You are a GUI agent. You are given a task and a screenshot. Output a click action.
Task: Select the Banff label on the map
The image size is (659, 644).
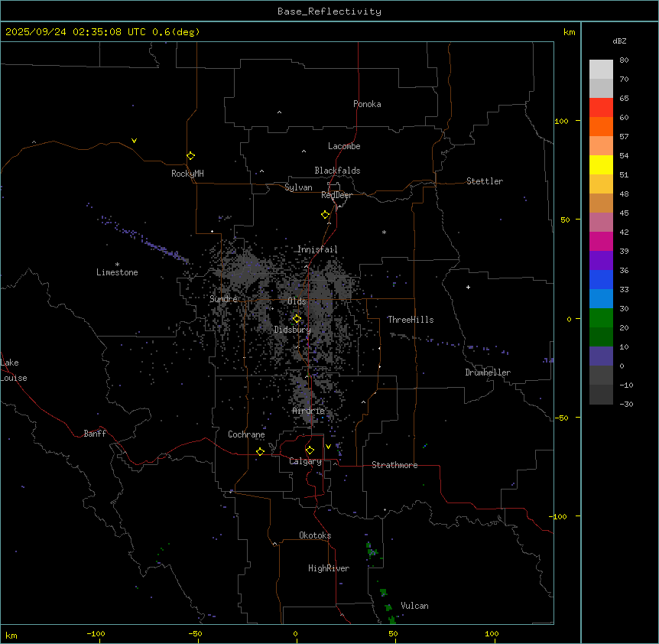point(95,434)
